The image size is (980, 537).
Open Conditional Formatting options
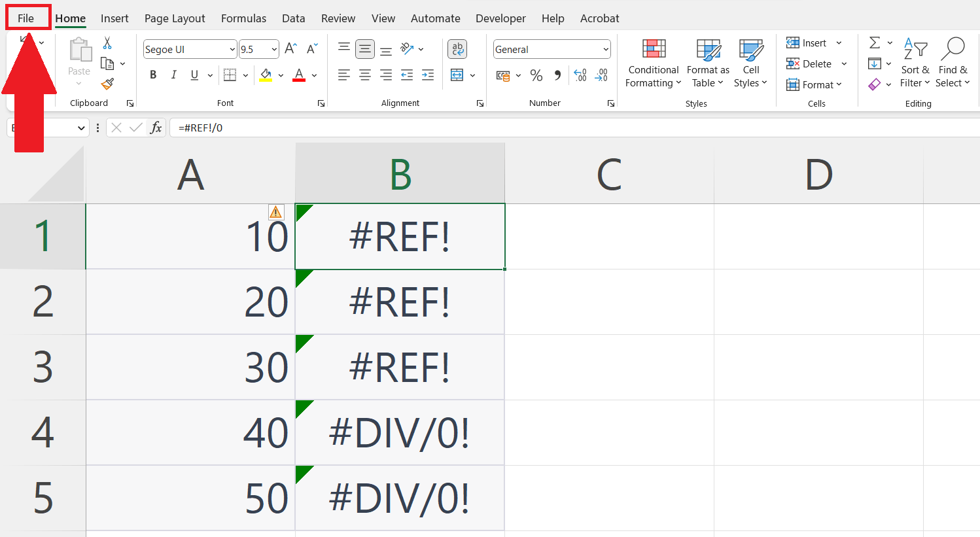pos(652,63)
